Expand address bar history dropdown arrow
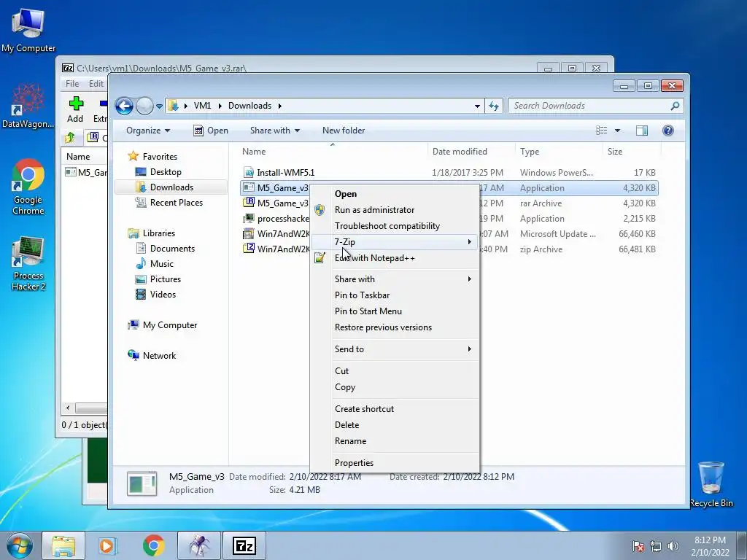 click(x=477, y=106)
